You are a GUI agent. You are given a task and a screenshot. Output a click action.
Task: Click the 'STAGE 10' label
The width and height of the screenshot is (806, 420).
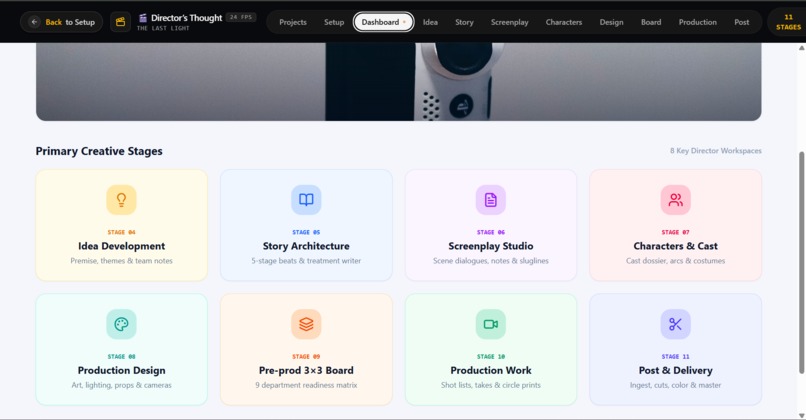click(x=490, y=357)
